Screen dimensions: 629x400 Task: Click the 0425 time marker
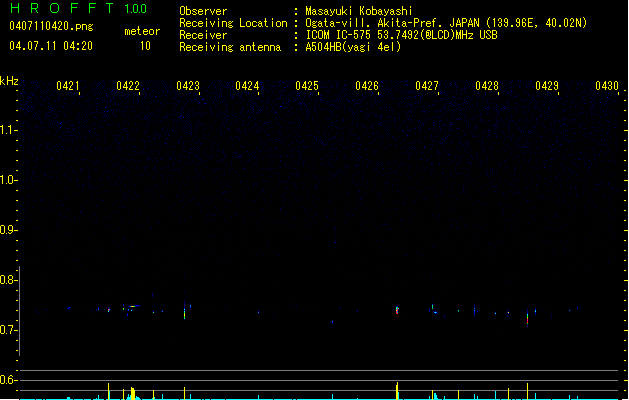[x=307, y=86]
